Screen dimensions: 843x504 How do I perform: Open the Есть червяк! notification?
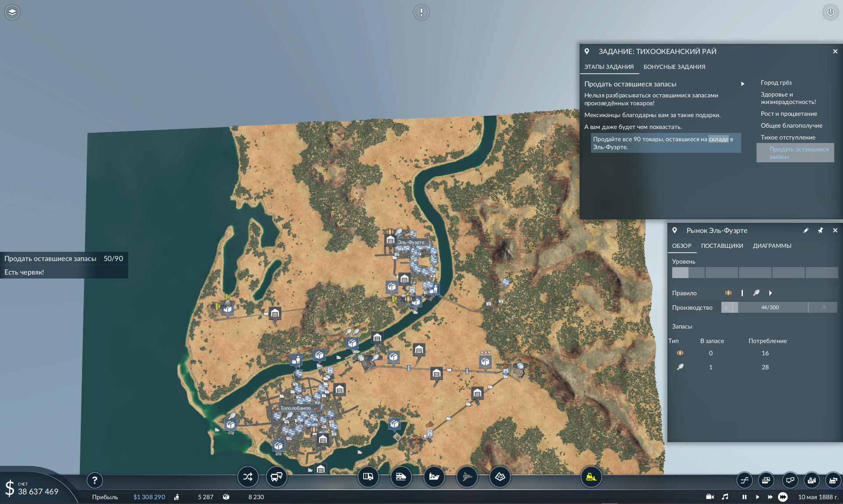(x=64, y=272)
